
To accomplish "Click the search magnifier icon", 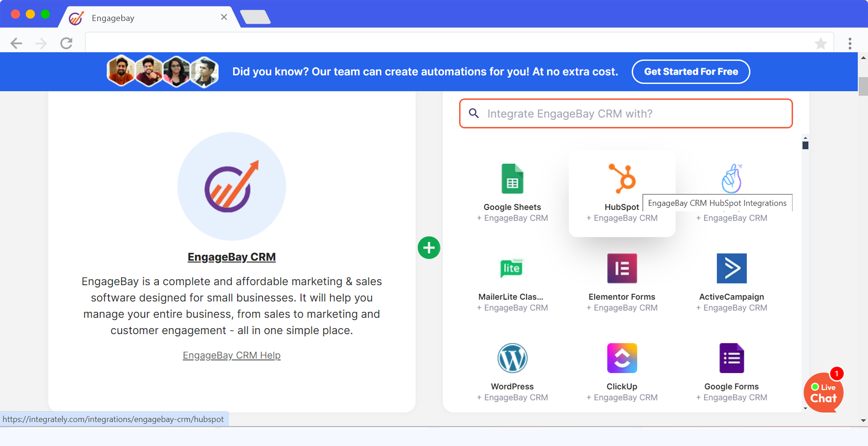I will point(474,113).
